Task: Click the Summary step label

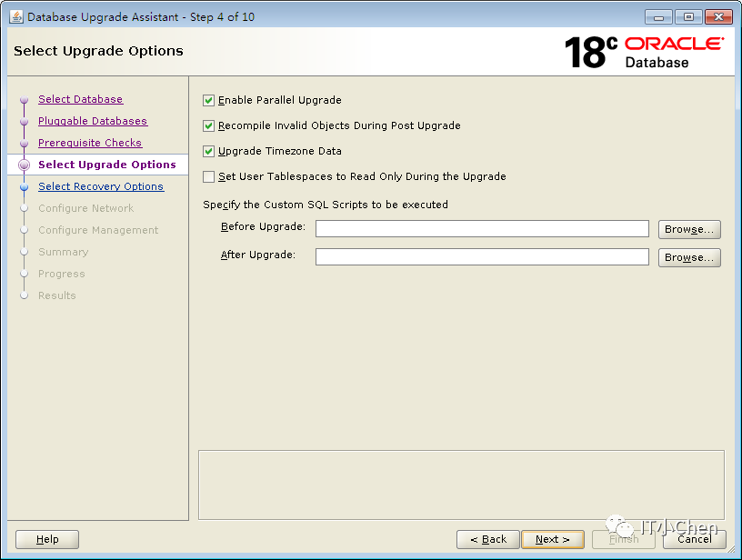Action: coord(64,252)
